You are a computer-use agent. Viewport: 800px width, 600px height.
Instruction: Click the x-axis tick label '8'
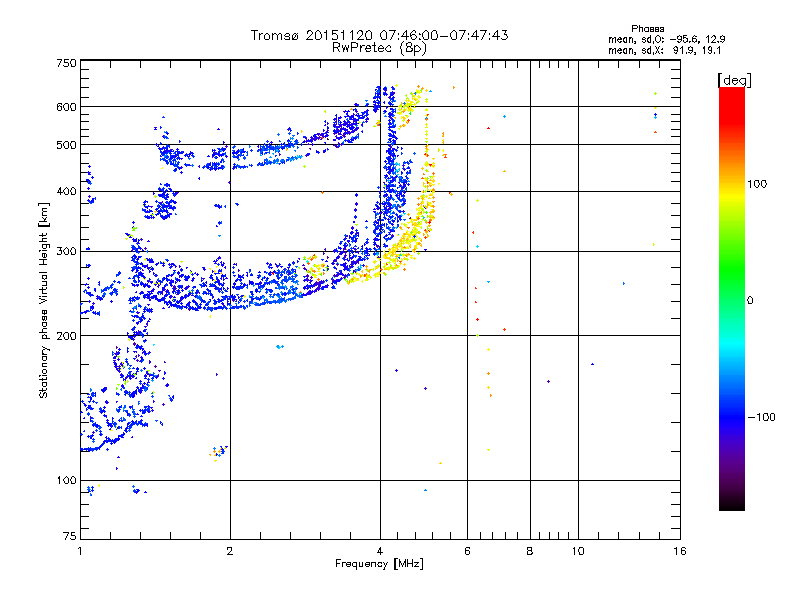tap(530, 551)
